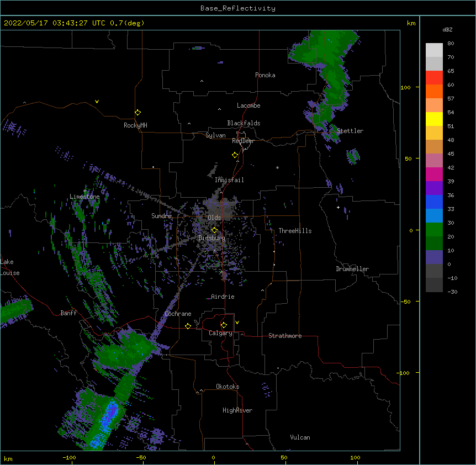Screen dimensions: 476x465
Task: Click the km label in bottom-left corner
Action: pyautogui.click(x=8, y=459)
